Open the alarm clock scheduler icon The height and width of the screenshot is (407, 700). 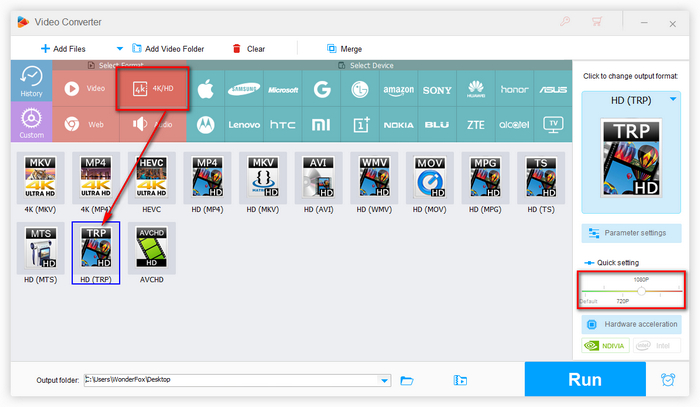tap(668, 380)
